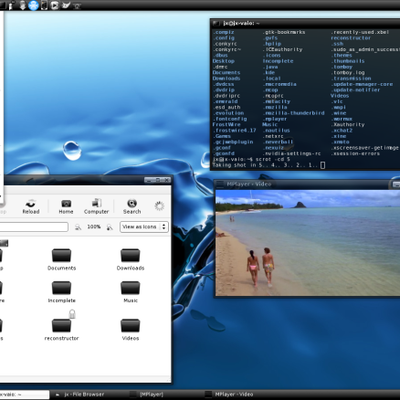Click '.metacity' in the terminal listing
This screenshot has width=400, height=400.
[x=277, y=101]
